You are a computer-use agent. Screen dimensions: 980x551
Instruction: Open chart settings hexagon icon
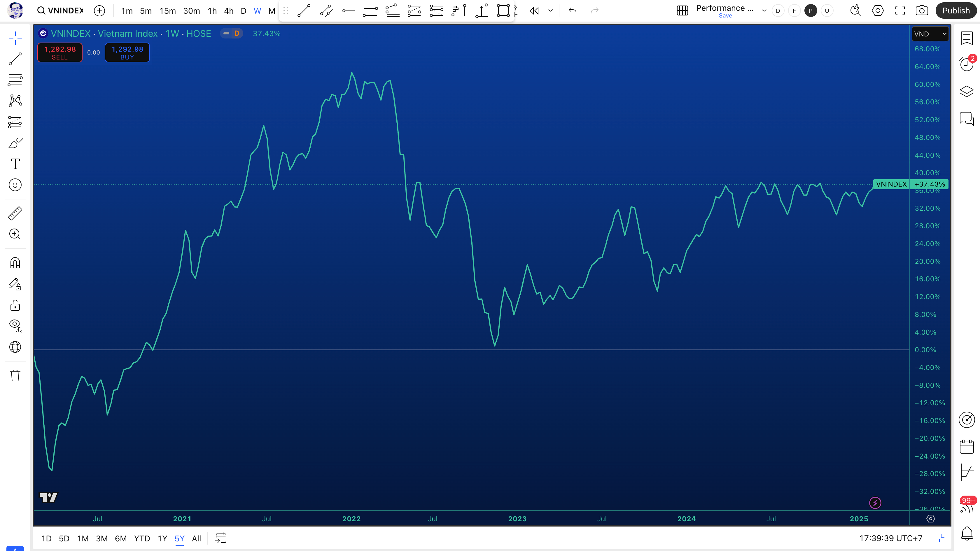pos(878,11)
